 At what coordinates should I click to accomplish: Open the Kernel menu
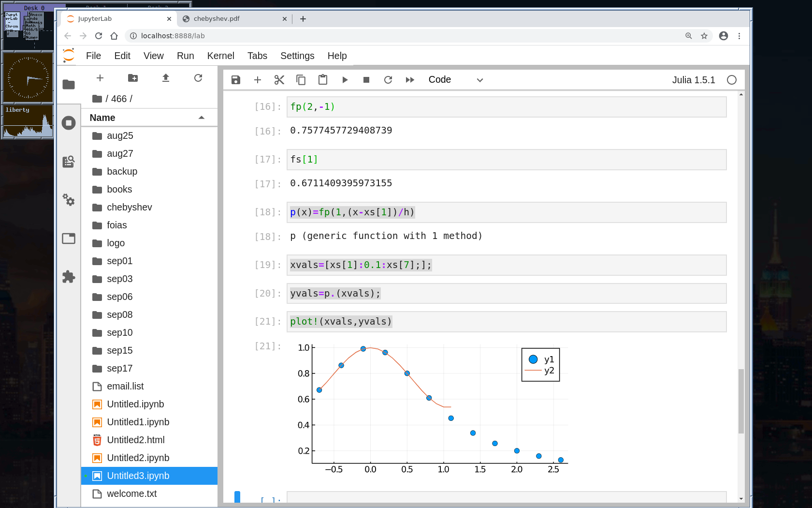(x=220, y=56)
